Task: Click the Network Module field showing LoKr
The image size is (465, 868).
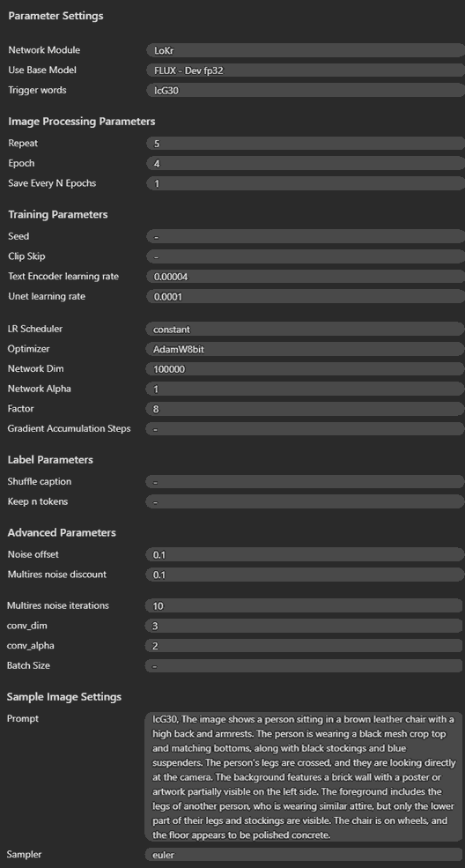Action: [306, 50]
